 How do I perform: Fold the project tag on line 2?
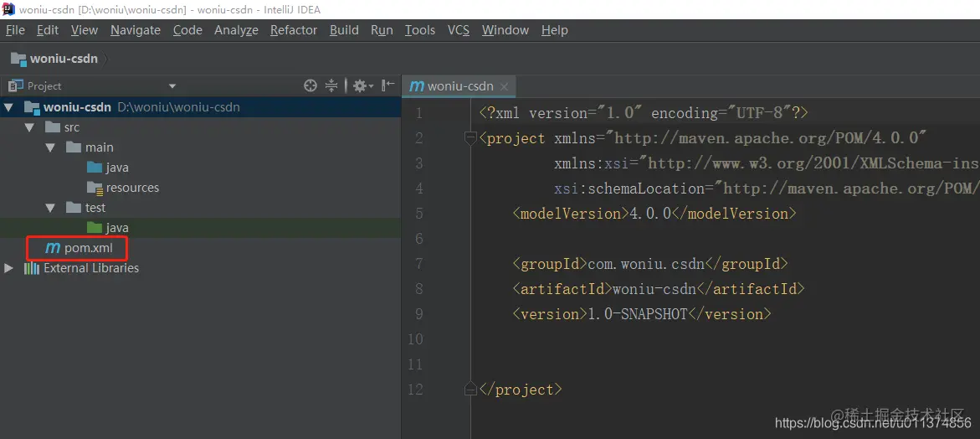coord(470,138)
